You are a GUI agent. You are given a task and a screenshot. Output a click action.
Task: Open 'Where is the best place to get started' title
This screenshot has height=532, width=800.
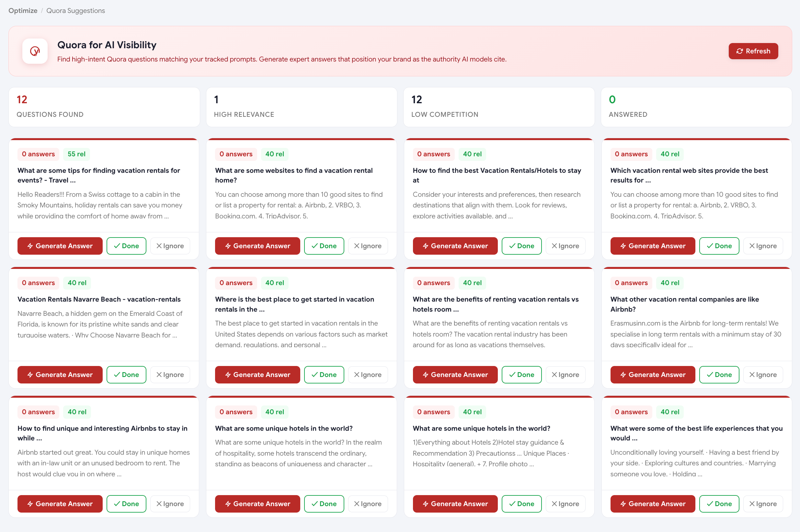(x=294, y=304)
